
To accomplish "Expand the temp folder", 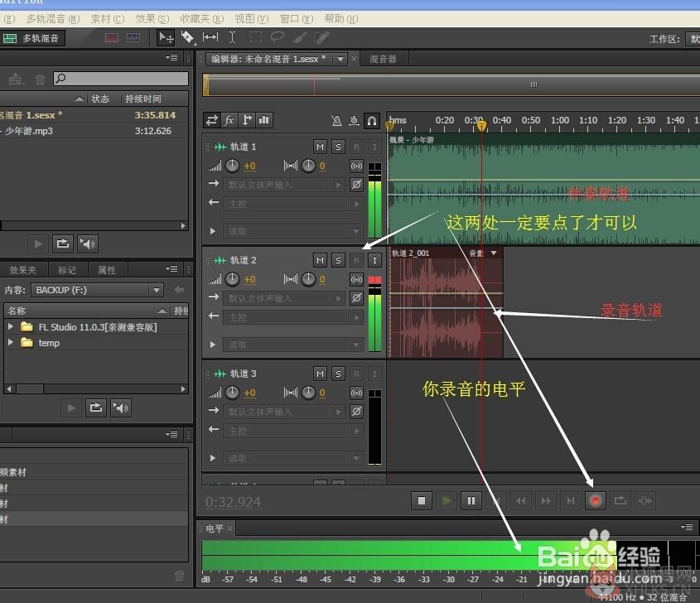I will (10, 342).
